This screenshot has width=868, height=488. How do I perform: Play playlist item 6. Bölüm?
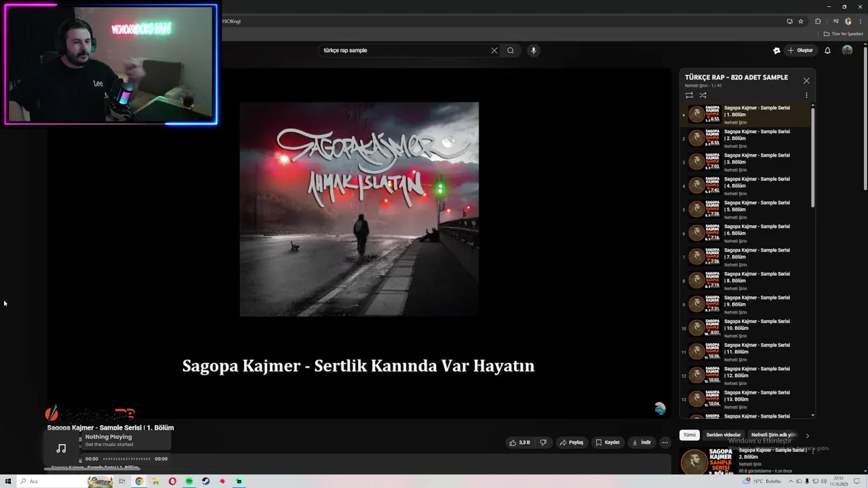(746, 233)
